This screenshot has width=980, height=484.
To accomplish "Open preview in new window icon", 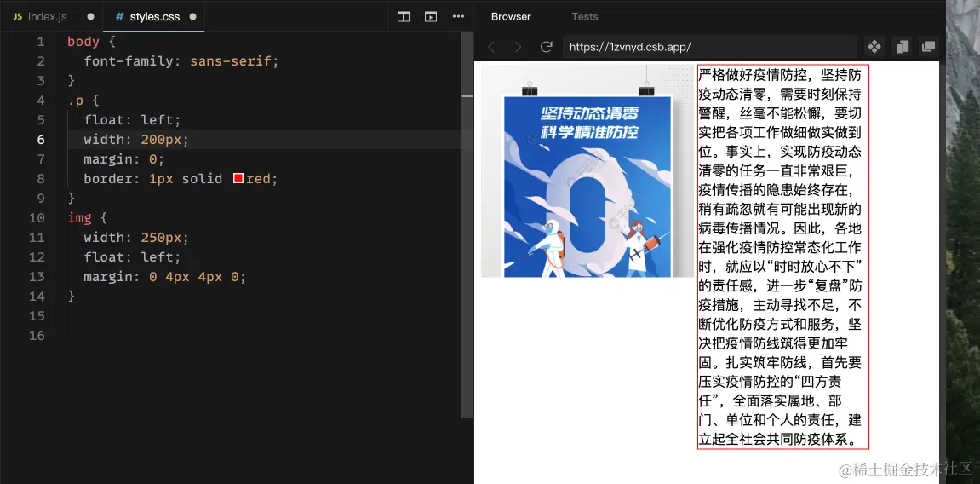I will 928,47.
